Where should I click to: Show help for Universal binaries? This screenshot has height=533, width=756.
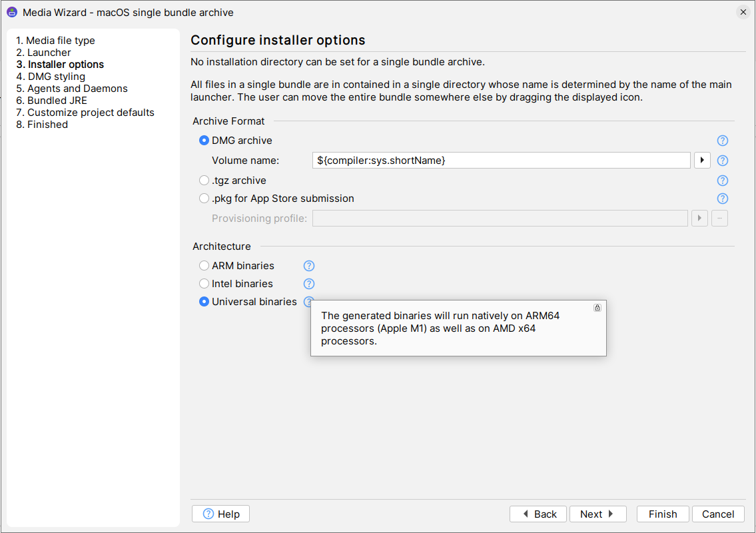(308, 301)
